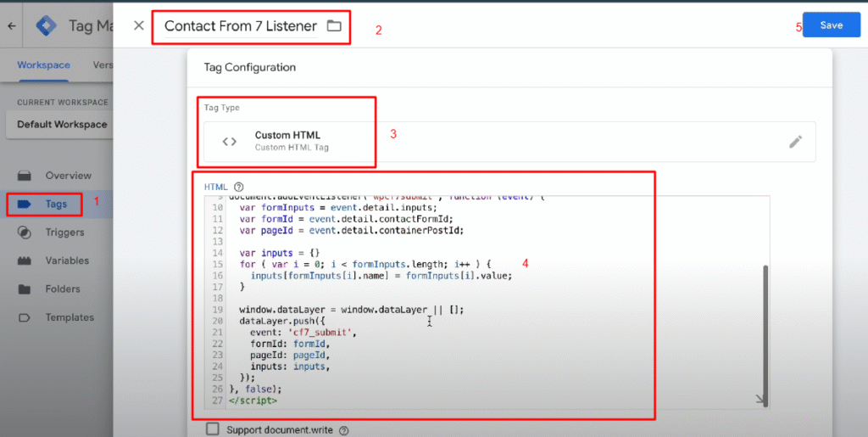Viewport: 868px width, 437px height.
Task: Click the closing </script> tag line
Action: tap(253, 400)
